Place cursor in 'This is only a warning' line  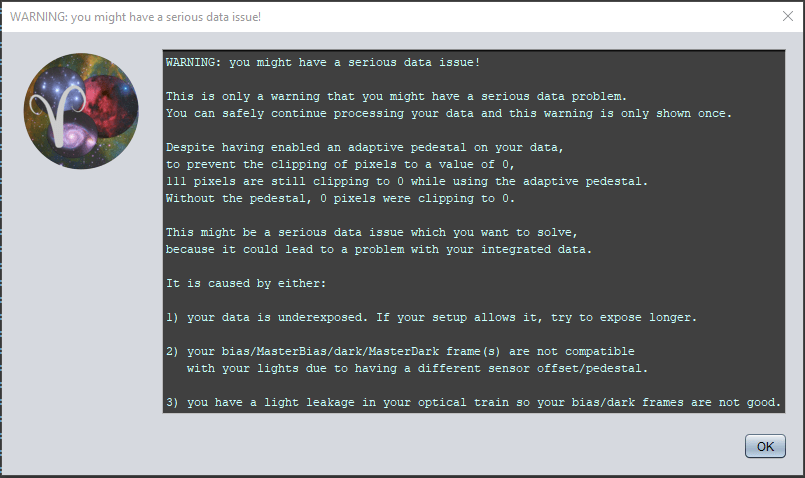[x=396, y=97]
